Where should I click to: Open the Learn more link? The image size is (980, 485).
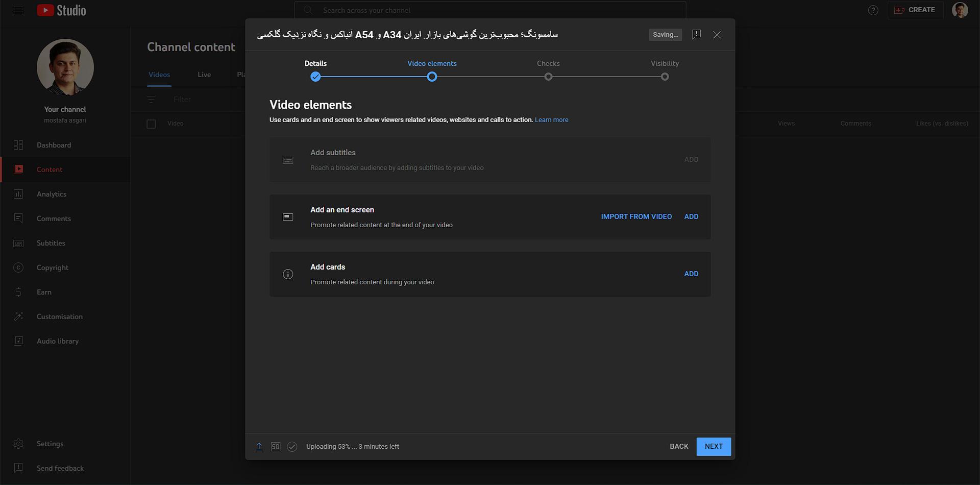coord(551,120)
